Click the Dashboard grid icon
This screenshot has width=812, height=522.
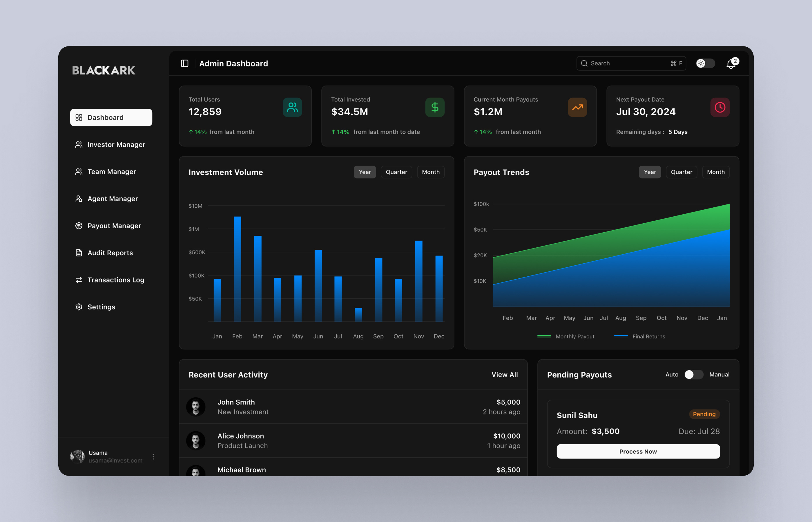click(79, 117)
